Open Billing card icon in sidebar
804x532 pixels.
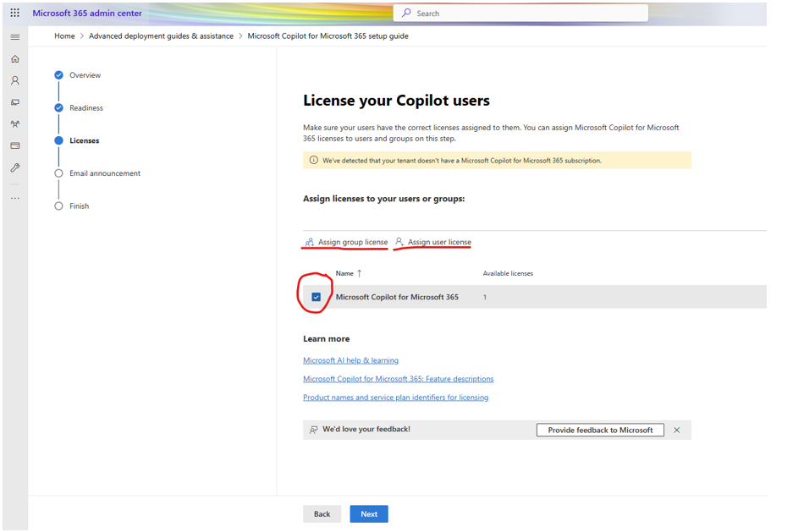pyautogui.click(x=14, y=146)
